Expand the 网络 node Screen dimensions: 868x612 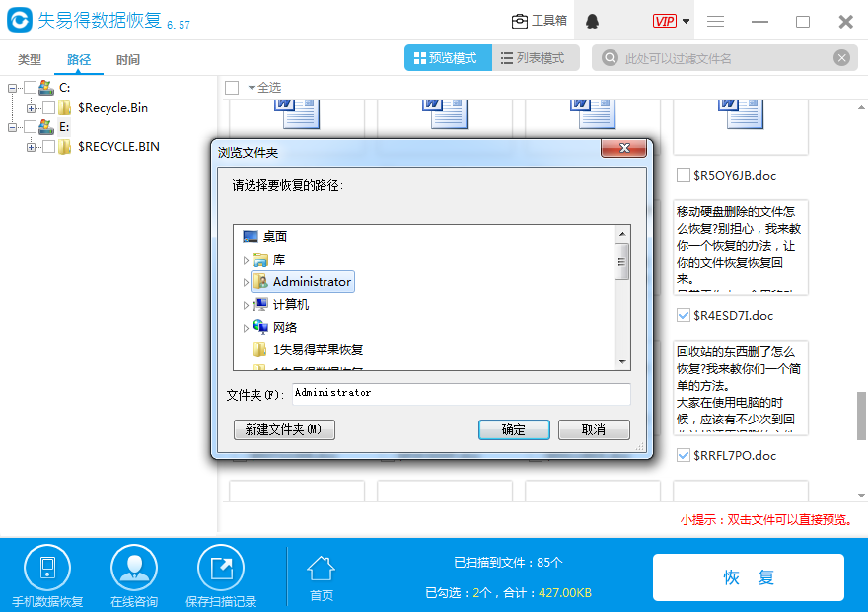(x=246, y=328)
